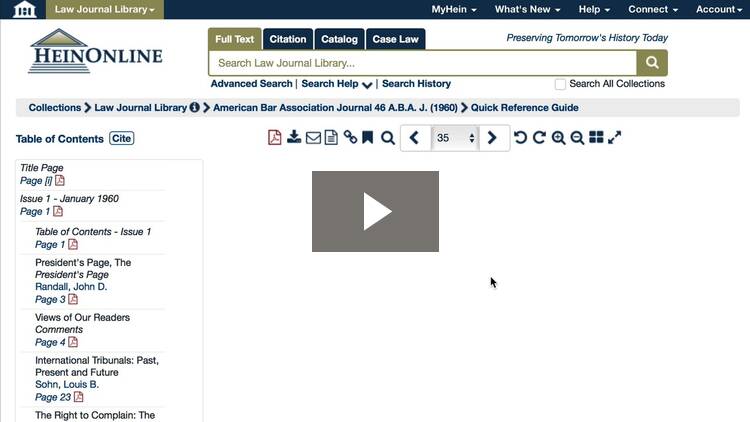The image size is (750, 422).
Task: Click the permalink chain icon
Action: [350, 138]
